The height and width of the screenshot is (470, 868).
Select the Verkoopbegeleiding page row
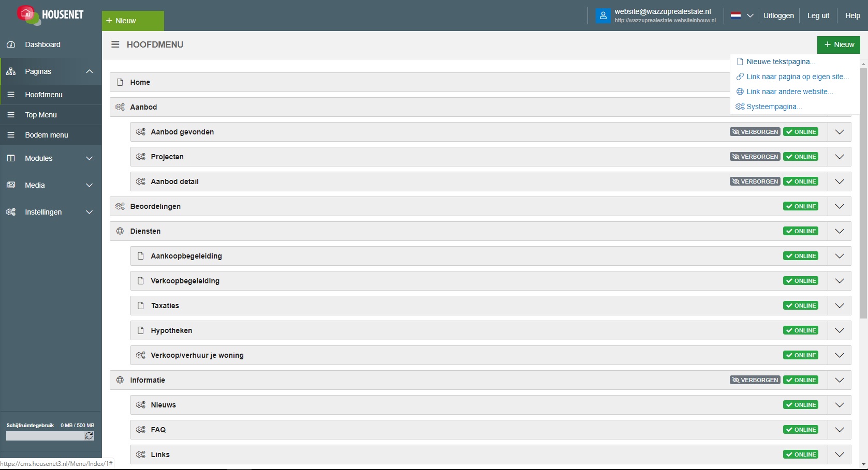pyautogui.click(x=491, y=281)
